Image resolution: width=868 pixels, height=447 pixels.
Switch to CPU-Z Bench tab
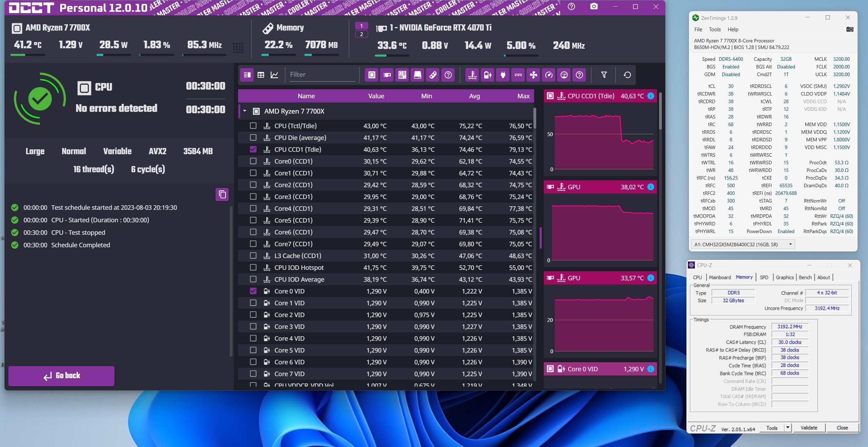[x=805, y=277]
